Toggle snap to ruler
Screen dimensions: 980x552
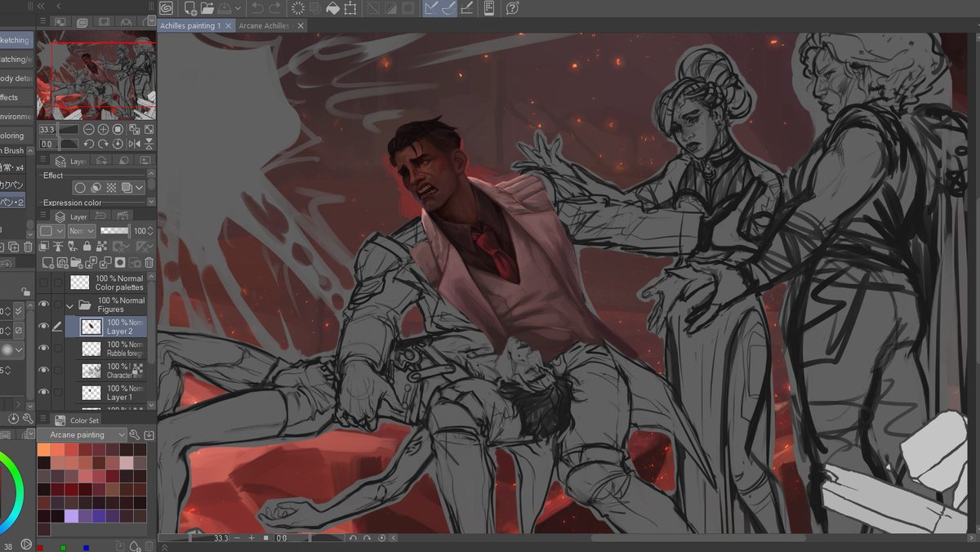(x=431, y=8)
